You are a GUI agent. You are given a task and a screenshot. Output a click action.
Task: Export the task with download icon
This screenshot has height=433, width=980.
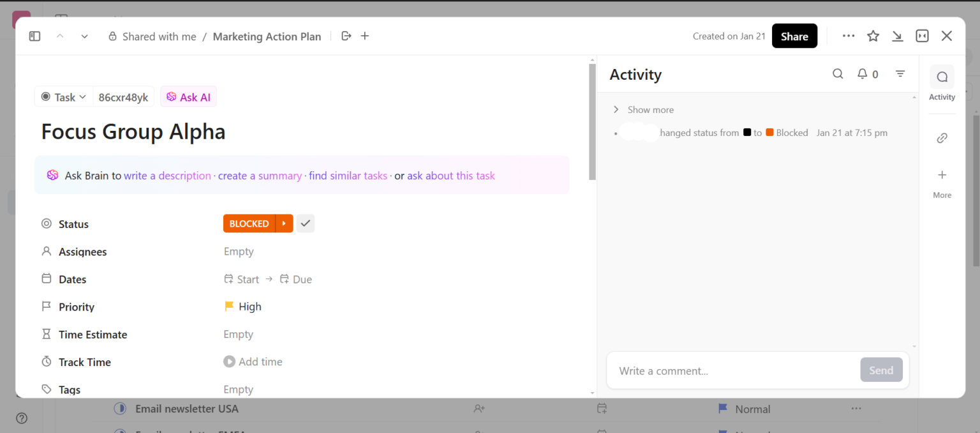coord(898,36)
